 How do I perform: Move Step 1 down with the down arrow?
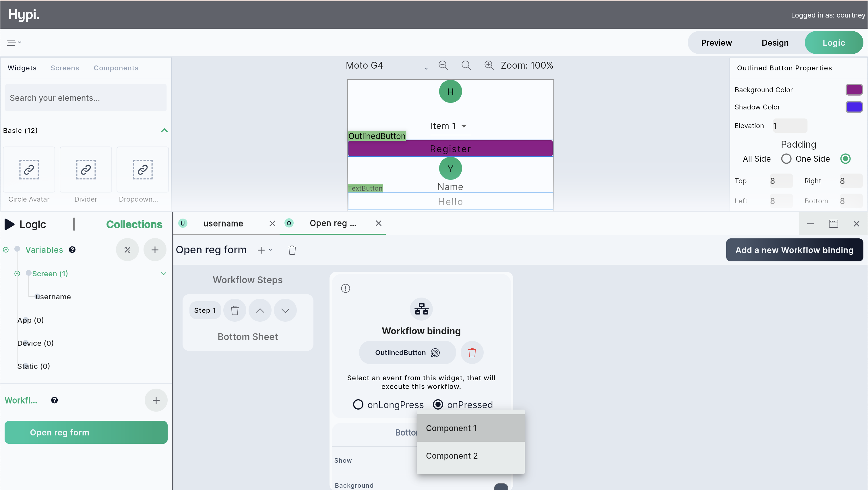[285, 310]
